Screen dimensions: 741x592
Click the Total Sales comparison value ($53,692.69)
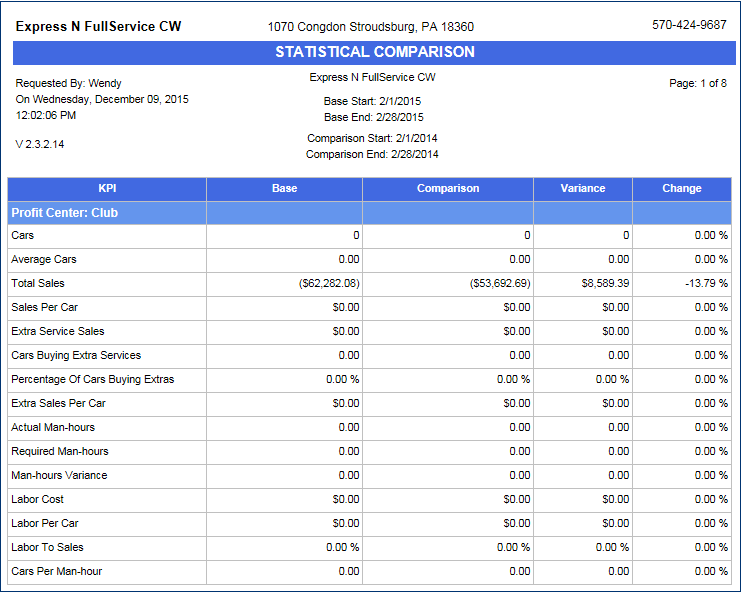click(x=499, y=283)
